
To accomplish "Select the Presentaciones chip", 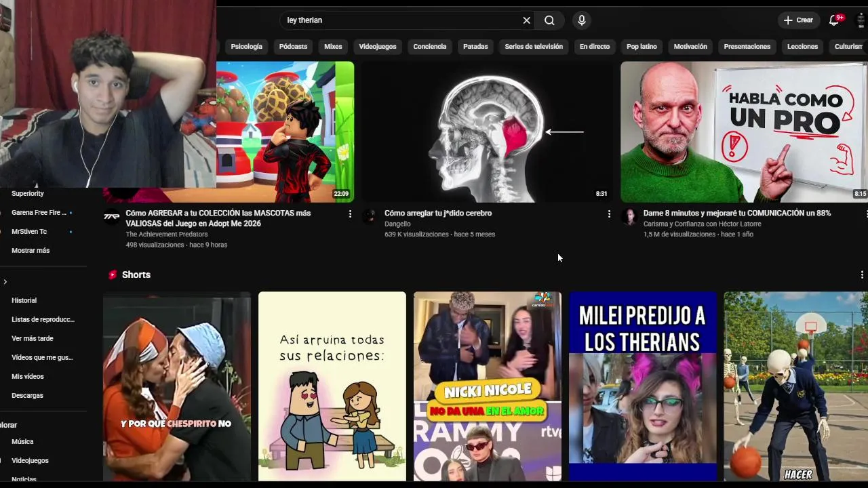I will [747, 47].
